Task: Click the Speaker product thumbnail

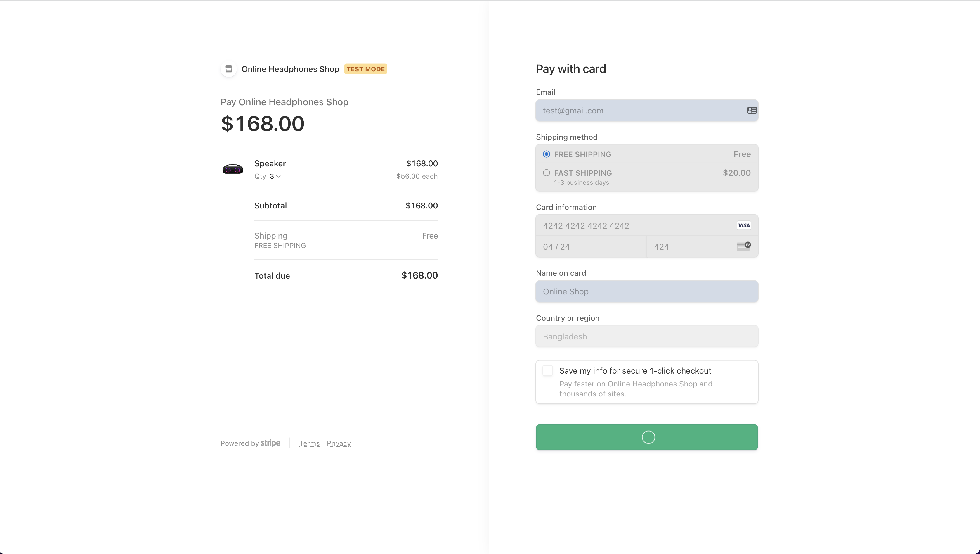Action: (233, 169)
